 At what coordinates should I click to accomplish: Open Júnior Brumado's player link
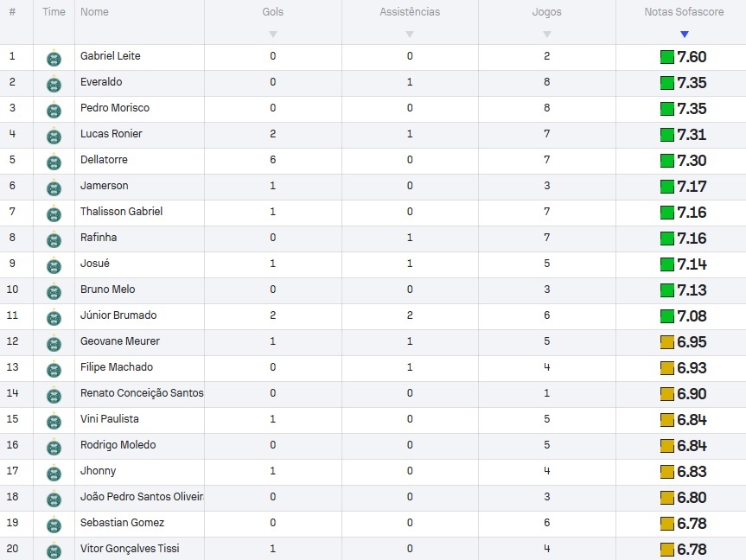(118, 315)
